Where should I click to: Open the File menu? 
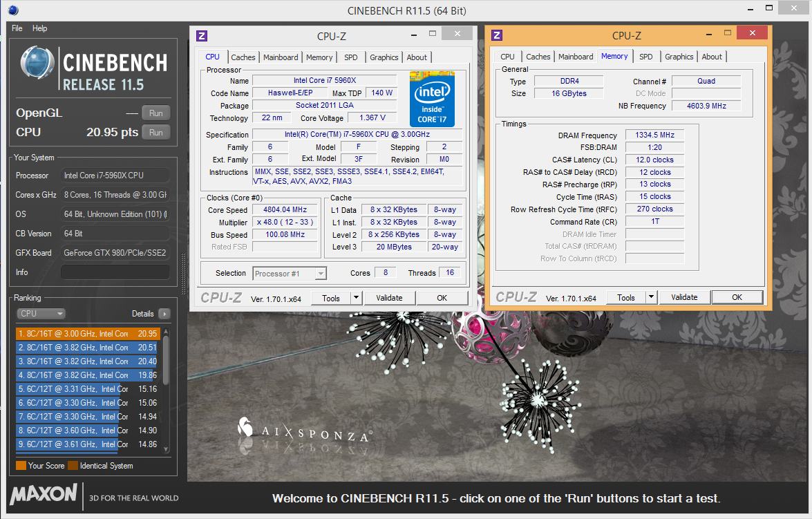[x=17, y=28]
